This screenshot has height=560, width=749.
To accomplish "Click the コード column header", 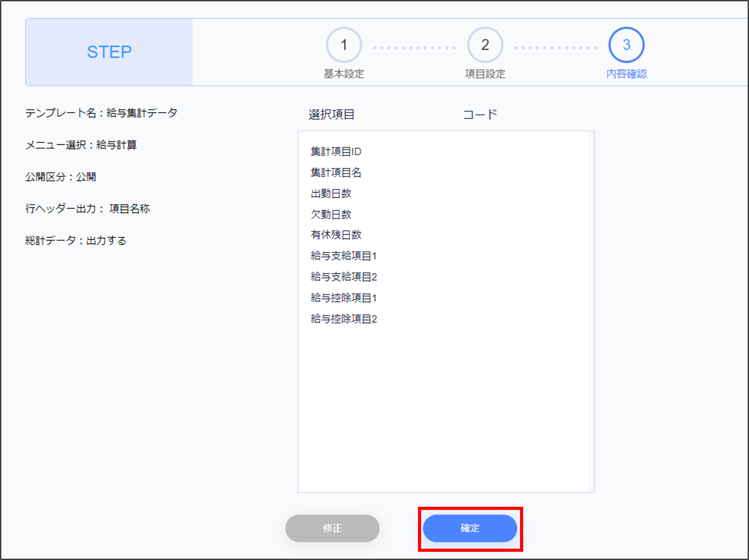I will coord(479,114).
